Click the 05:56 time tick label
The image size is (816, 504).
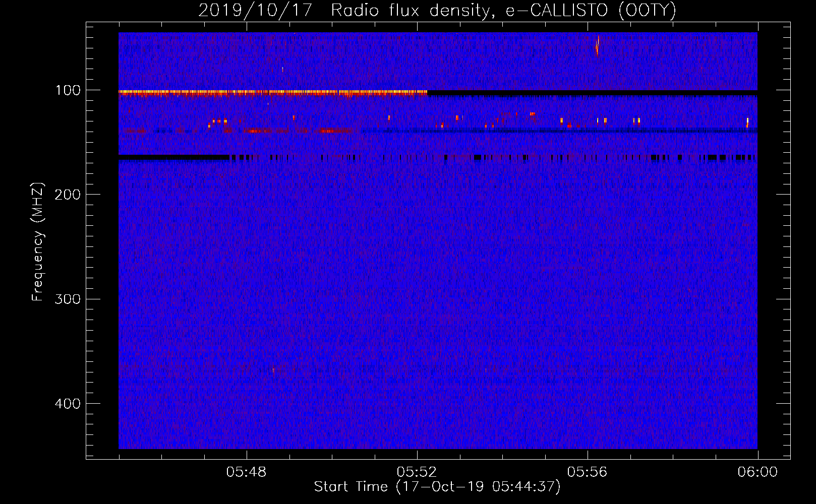[587, 472]
